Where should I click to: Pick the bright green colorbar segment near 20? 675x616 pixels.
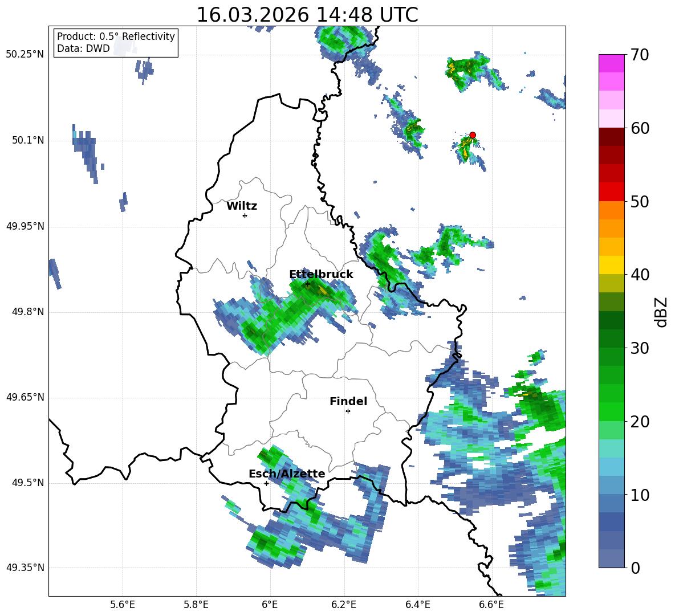click(611, 412)
